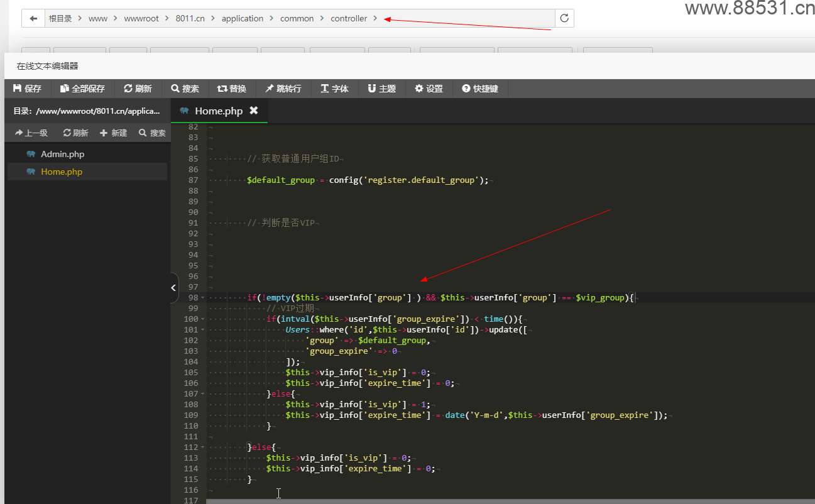Click the PHP icon beside Home.php in sidebar
This screenshot has height=504, width=815.
click(31, 172)
